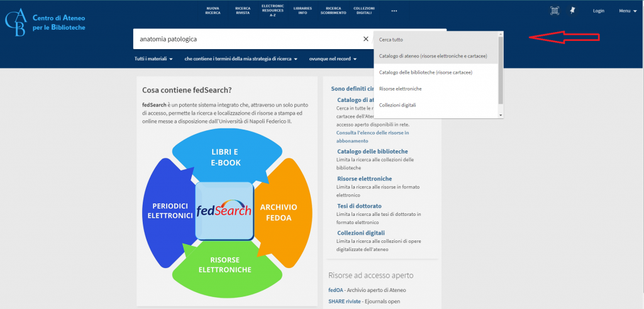Viewport: 644px width, 309px height.
Task: Click the Login button
Action: (598, 11)
